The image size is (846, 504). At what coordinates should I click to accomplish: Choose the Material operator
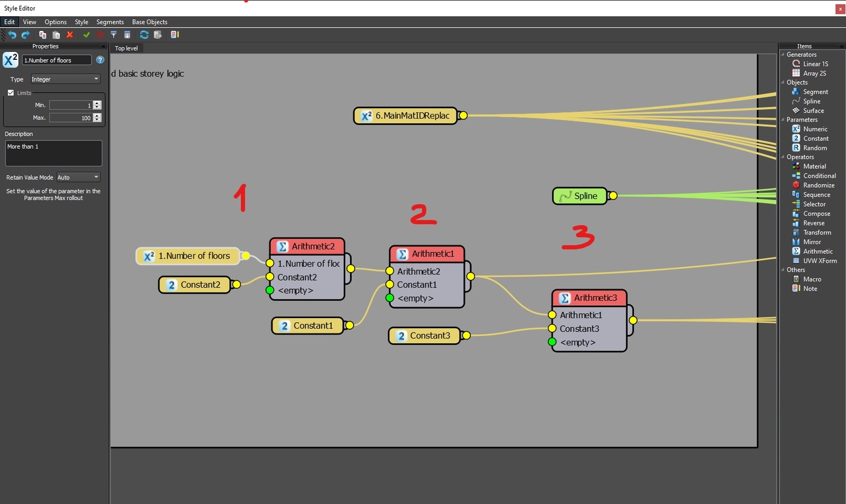(x=809, y=166)
